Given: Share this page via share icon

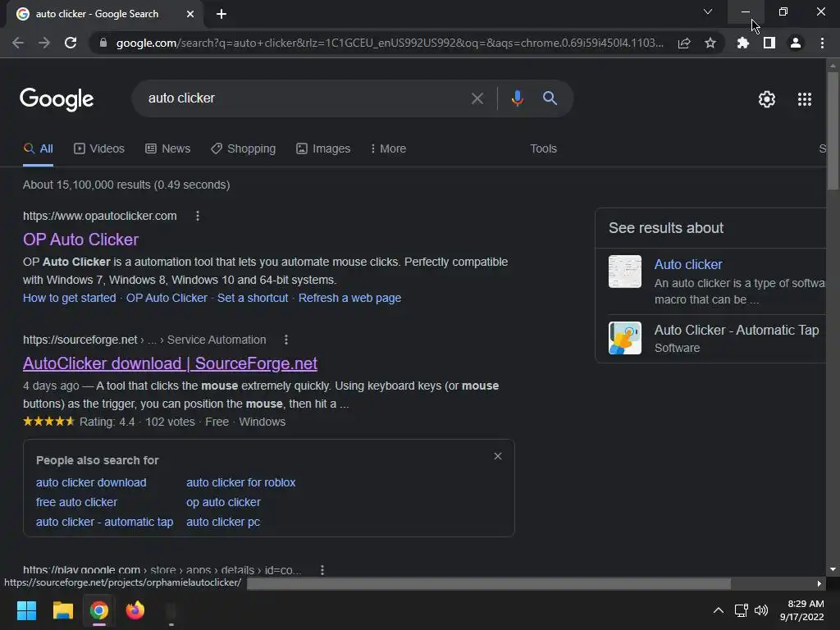Looking at the screenshot, I should [684, 43].
